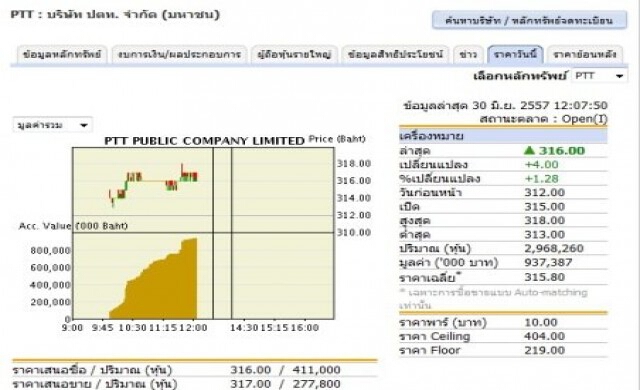This screenshot has width=640, height=390.
Task: Click the ค้นหาบริษัท / หลักทรัพย์จดทะเบียน button
Action: pos(529,20)
